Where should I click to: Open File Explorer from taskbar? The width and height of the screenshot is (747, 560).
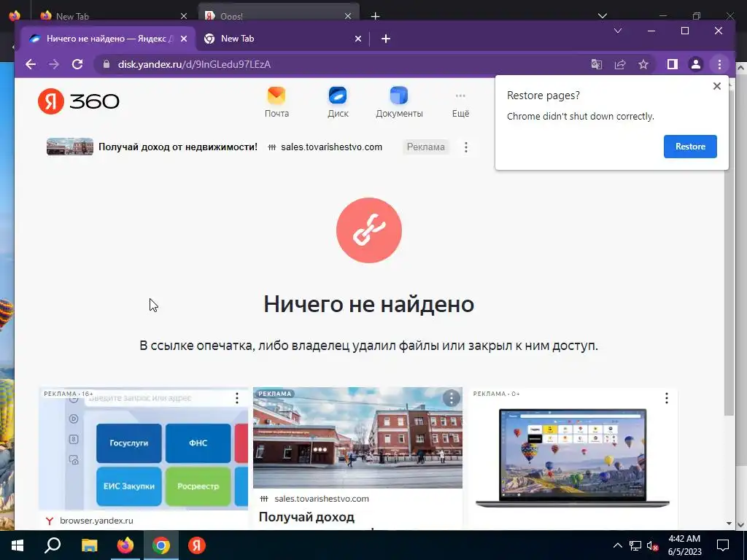tap(89, 545)
